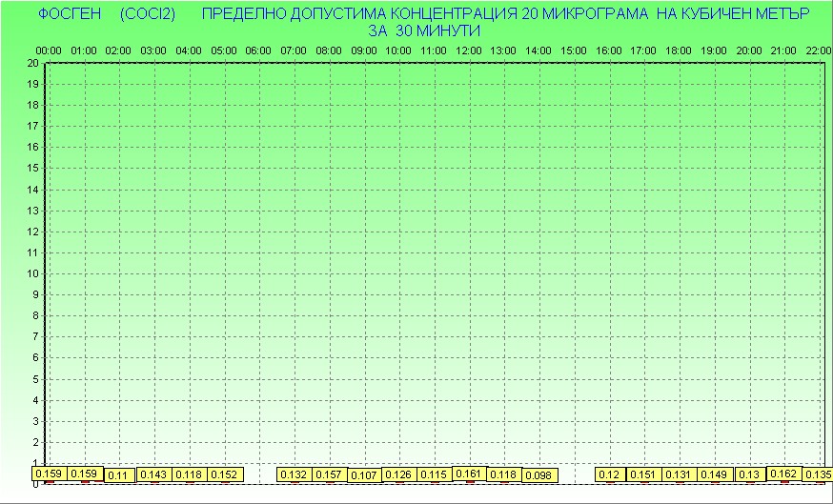Select the 0.161 measurement label

469,474
